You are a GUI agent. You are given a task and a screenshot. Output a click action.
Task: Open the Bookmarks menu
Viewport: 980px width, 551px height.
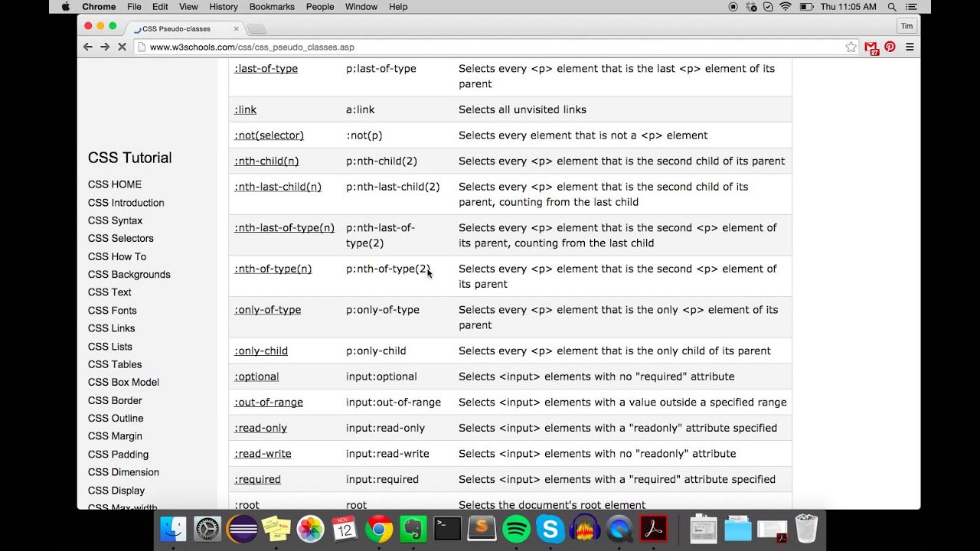(x=272, y=7)
